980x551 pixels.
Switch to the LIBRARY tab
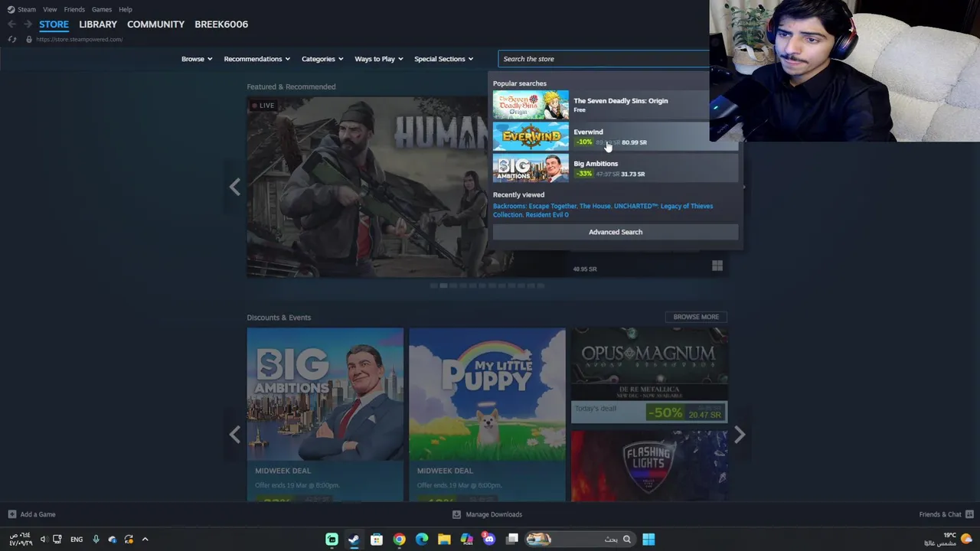98,24
